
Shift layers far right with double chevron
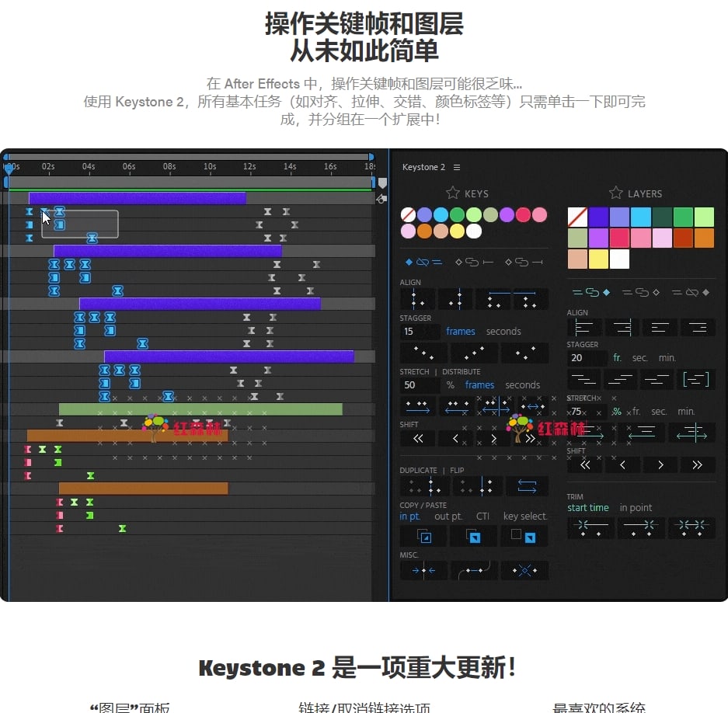(x=698, y=464)
